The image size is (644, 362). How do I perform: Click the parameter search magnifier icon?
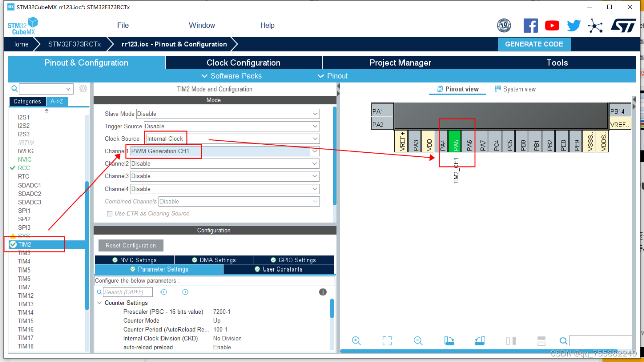click(x=99, y=292)
